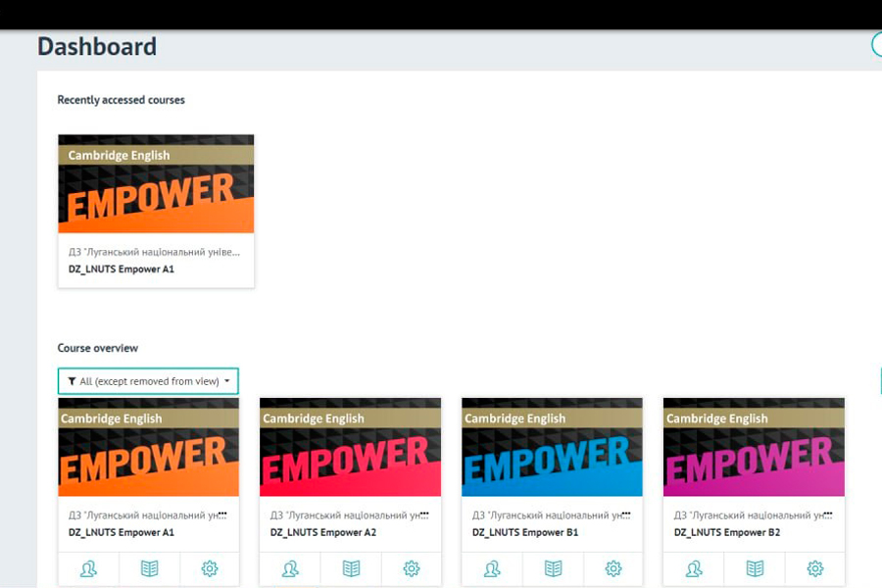
Task: Click the category text above Empower B1 title
Action: 551,515
